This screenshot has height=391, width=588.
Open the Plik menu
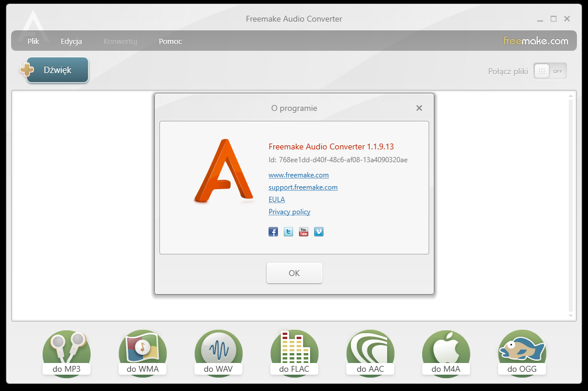click(x=33, y=41)
